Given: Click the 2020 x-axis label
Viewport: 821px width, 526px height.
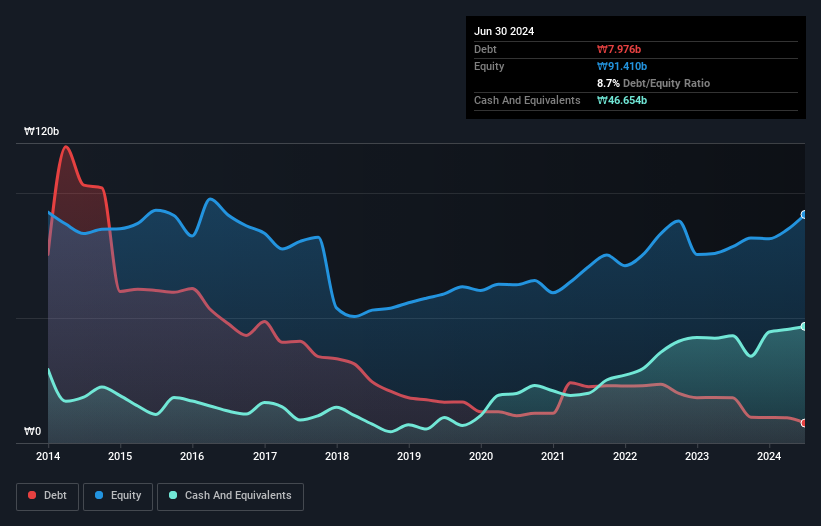Looking at the screenshot, I should pos(481,456).
